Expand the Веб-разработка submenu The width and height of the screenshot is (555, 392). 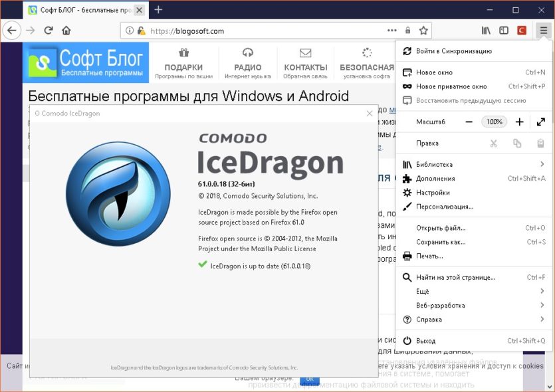pos(474,306)
